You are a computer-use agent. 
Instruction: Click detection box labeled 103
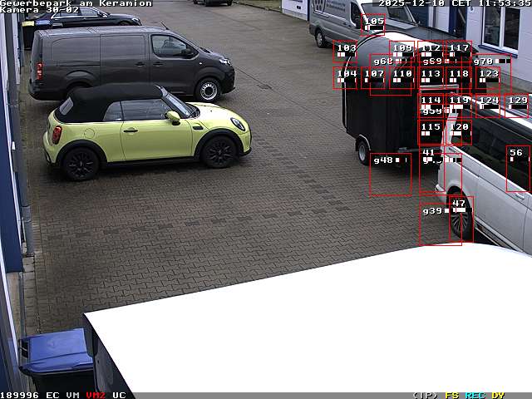coord(345,52)
